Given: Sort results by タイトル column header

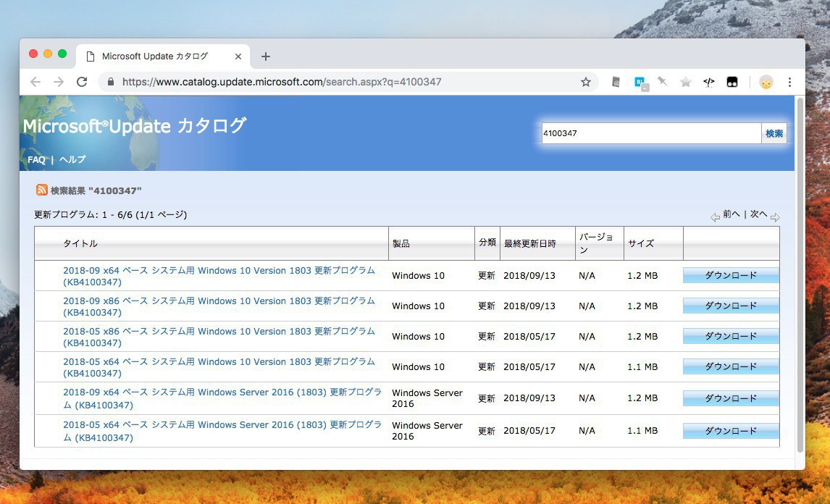Looking at the screenshot, I should (x=80, y=243).
